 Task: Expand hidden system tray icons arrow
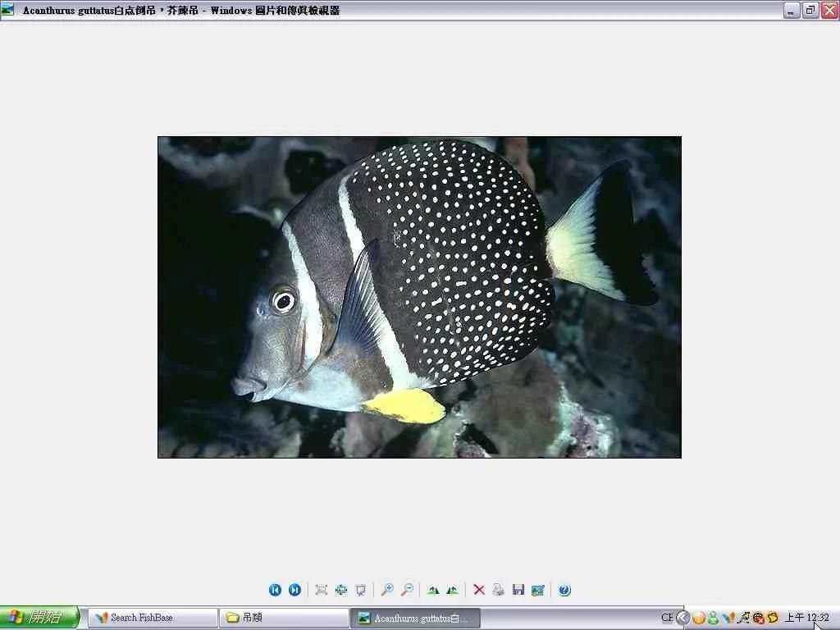pos(682,618)
